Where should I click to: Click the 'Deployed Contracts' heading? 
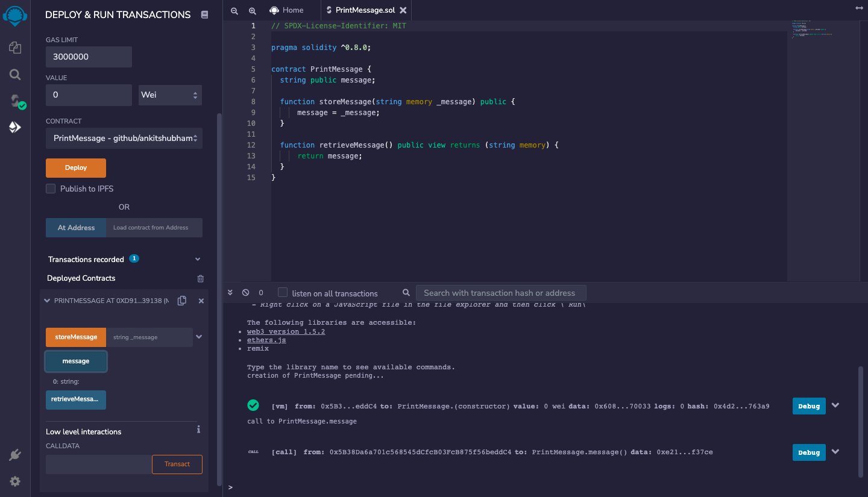tap(81, 278)
